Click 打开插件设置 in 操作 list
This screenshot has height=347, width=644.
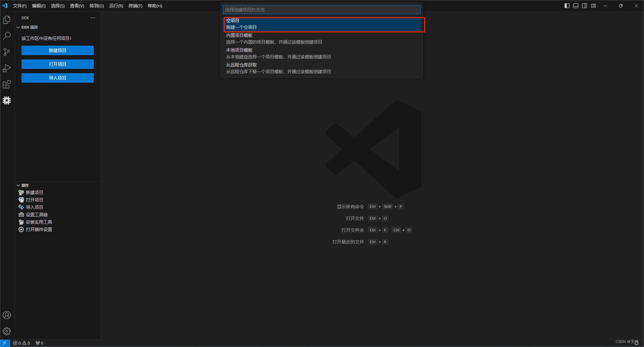click(x=39, y=229)
